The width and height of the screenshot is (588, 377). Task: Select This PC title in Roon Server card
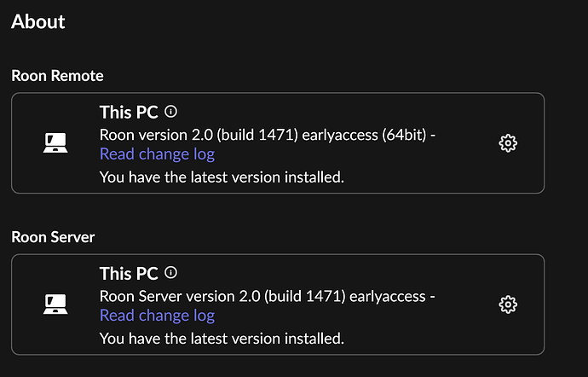click(x=129, y=273)
